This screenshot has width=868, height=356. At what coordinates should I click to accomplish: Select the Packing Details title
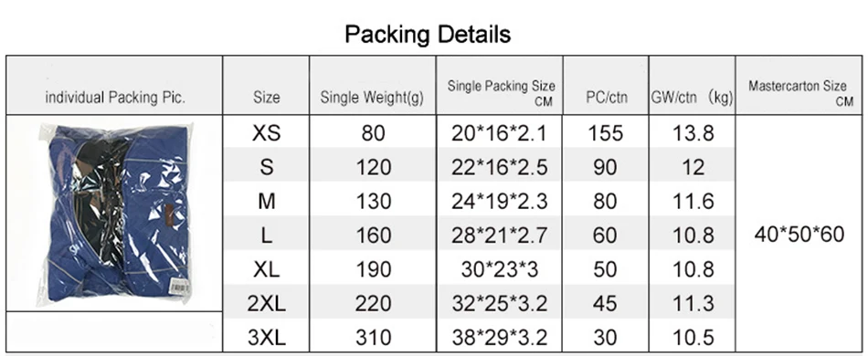(x=428, y=35)
